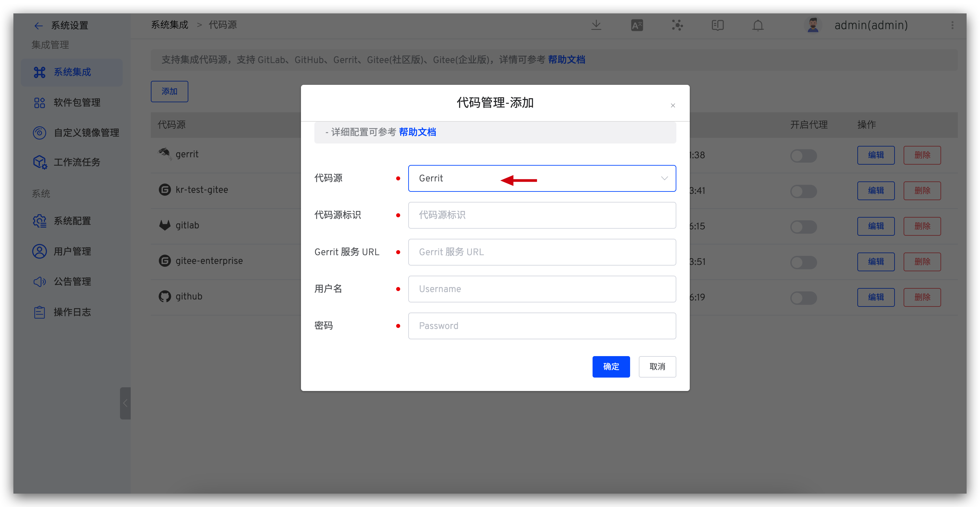
Task: Open 系统配置 in the sidebar
Action: (71, 221)
